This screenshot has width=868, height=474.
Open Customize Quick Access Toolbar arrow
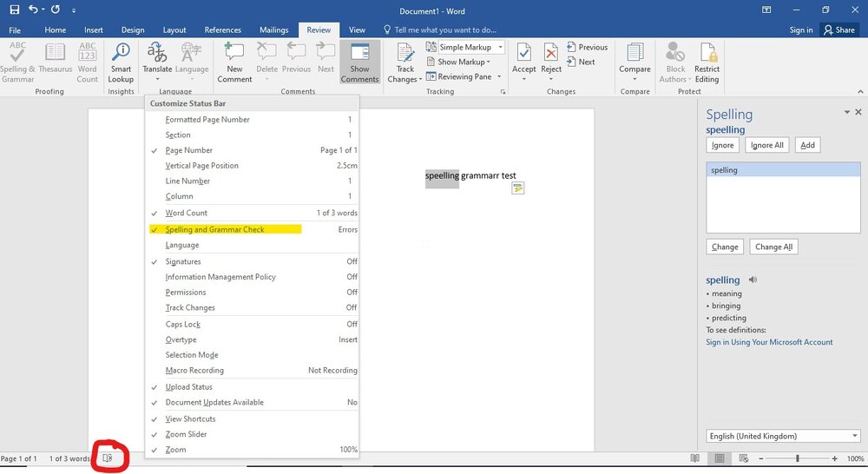[x=74, y=10]
